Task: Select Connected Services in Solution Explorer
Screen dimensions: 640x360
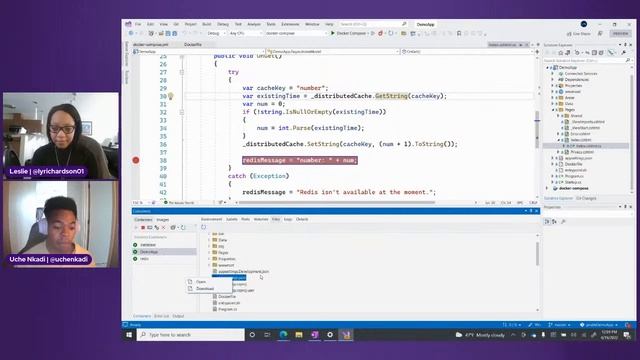Action: point(581,73)
